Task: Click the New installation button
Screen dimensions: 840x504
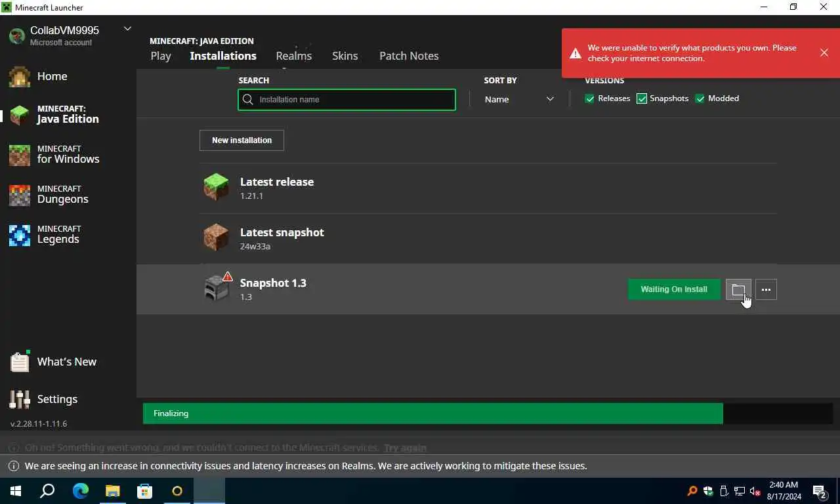Action: (x=241, y=140)
